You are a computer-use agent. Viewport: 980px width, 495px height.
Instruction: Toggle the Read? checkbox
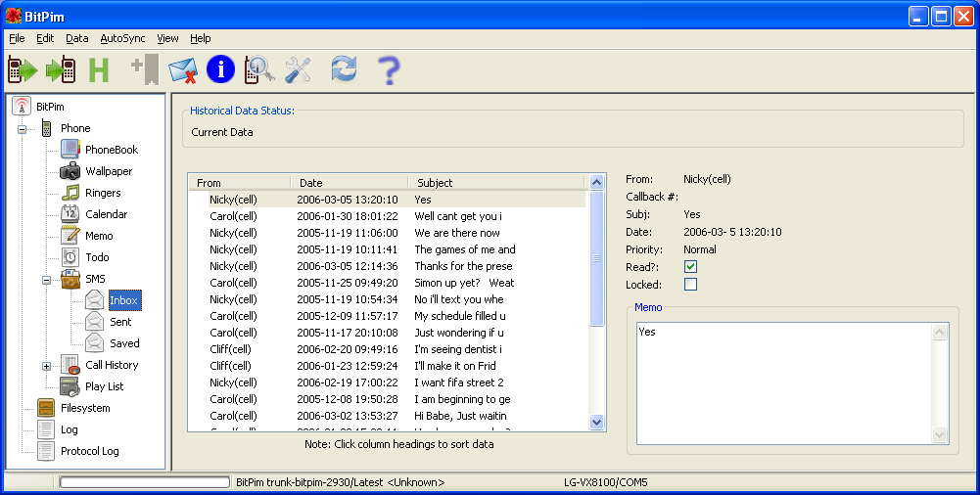tap(690, 267)
